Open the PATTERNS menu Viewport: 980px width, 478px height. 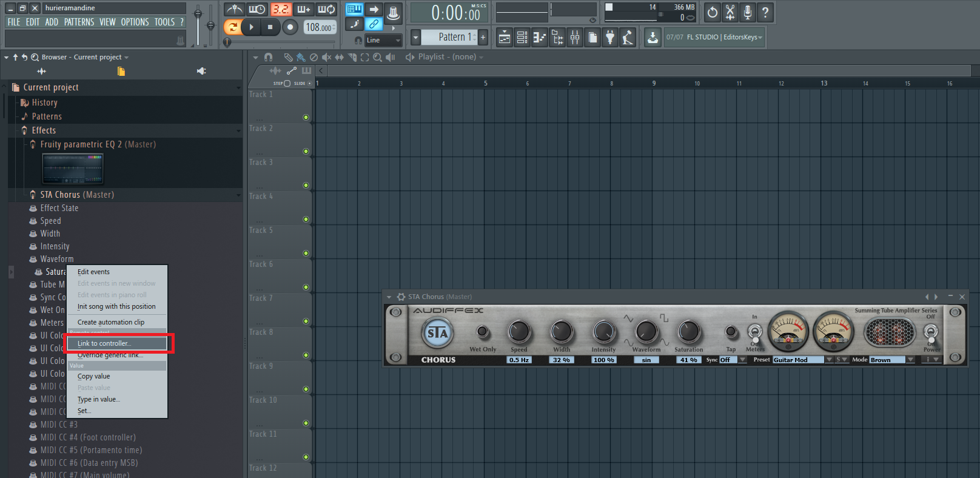pyautogui.click(x=79, y=22)
